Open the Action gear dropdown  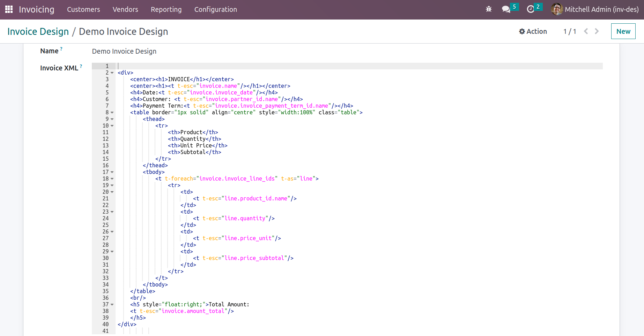(x=533, y=31)
